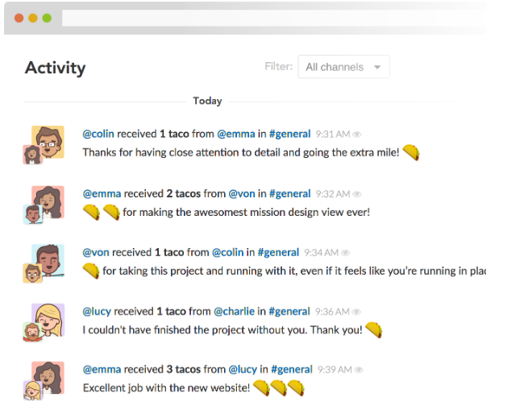
Task: Toggle the eye icon next to 9:31 AM
Action: pyautogui.click(x=356, y=135)
